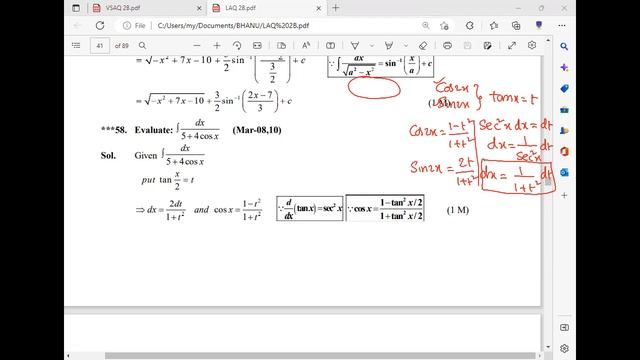640x360 pixels.
Task: Close the LAQ 28.pdf tab
Action: point(318,8)
